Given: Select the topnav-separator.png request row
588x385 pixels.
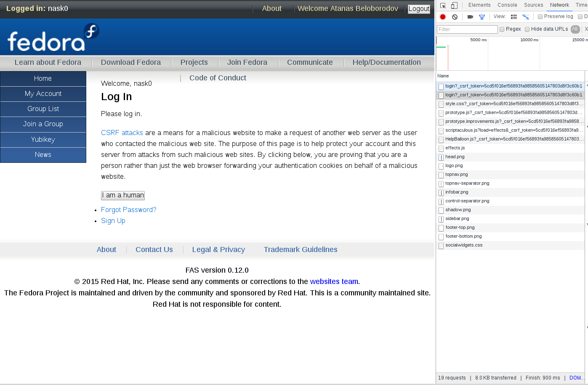Looking at the screenshot, I should click(511, 183).
